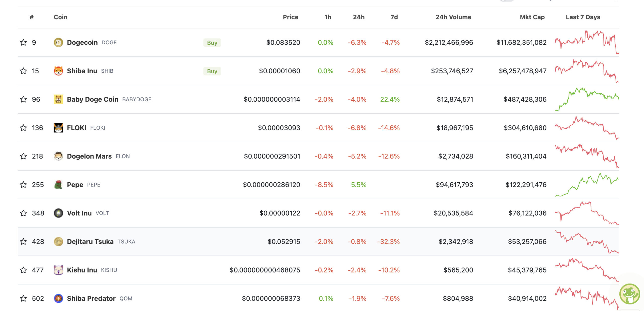This screenshot has height=311, width=644.
Task: Add FLOKI to favorites via star
Action: [x=23, y=128]
